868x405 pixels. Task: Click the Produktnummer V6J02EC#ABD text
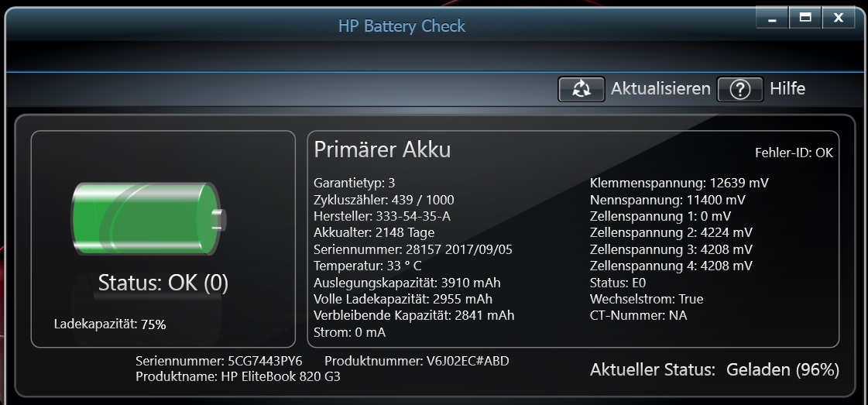pyautogui.click(x=417, y=362)
